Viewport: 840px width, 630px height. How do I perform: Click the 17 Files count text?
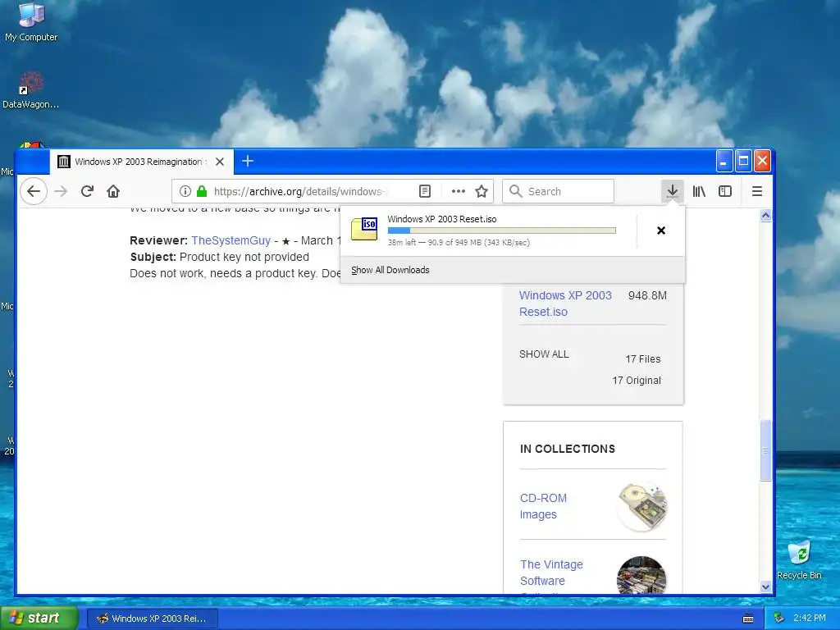643,359
